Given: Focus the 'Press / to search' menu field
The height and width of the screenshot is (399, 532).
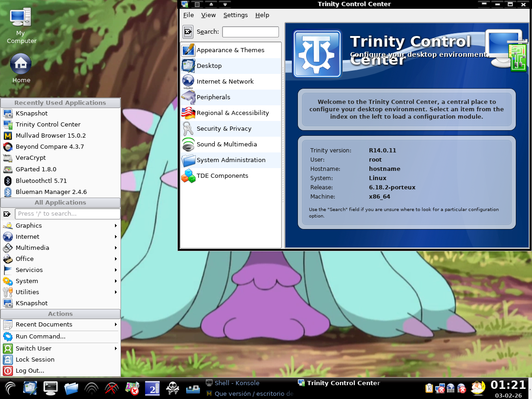Looking at the screenshot, I should 67,214.
